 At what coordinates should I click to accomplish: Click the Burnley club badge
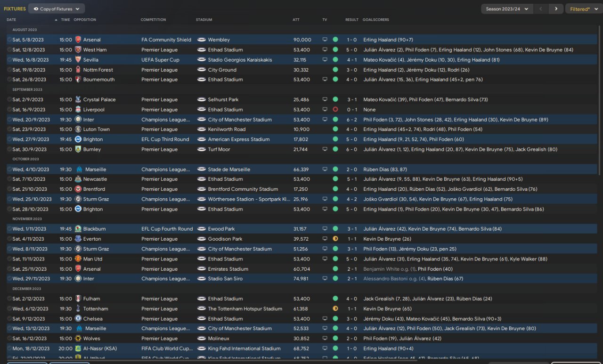tap(78, 149)
